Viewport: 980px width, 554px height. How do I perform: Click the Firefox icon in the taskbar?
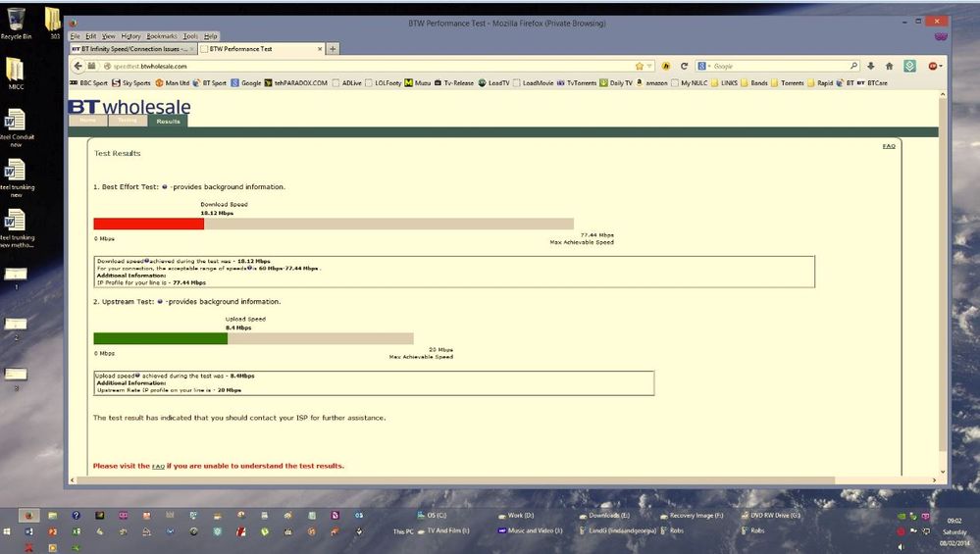[28, 516]
